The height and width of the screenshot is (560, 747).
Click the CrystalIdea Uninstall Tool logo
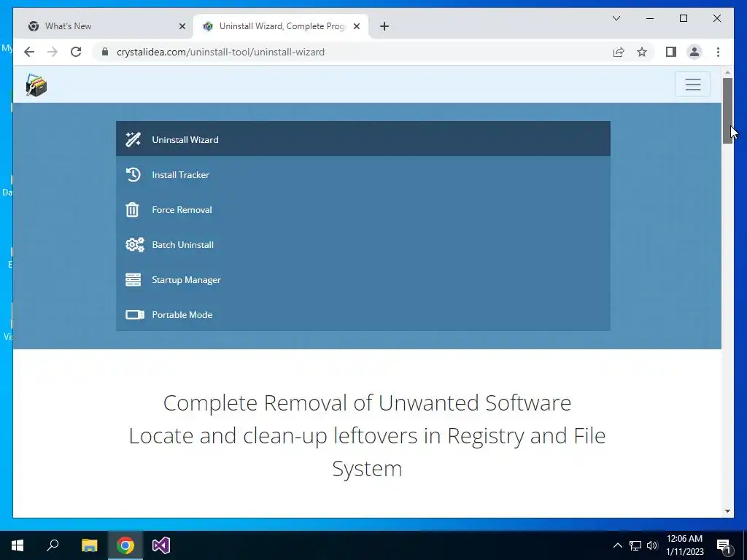click(x=36, y=85)
